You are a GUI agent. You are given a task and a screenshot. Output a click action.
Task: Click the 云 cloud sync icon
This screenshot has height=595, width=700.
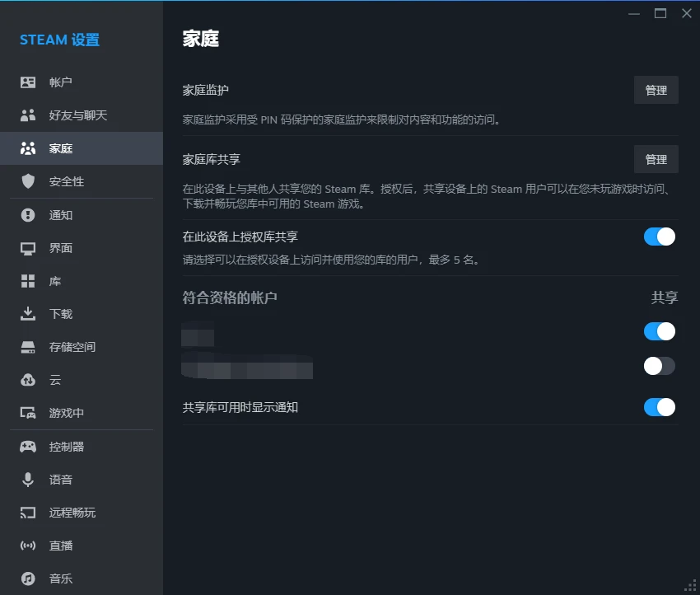28,380
